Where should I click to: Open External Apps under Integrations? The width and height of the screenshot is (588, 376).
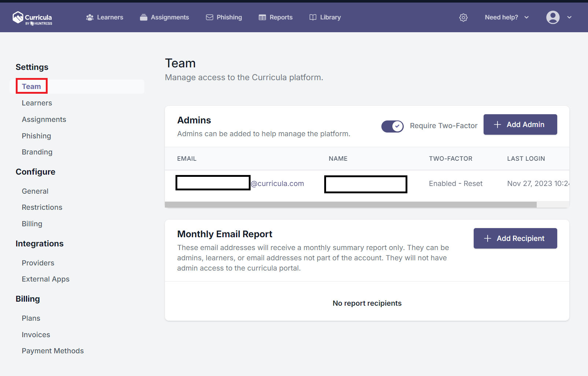(46, 279)
